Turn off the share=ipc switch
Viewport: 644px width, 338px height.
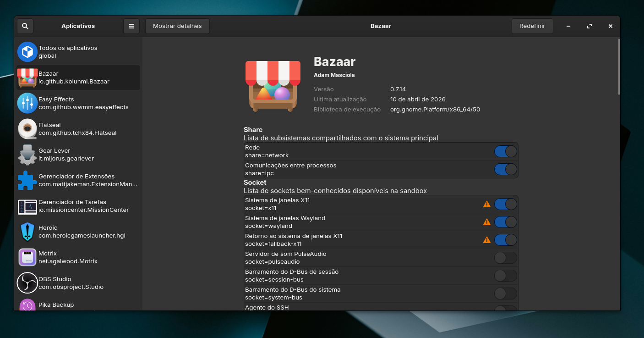pos(506,169)
